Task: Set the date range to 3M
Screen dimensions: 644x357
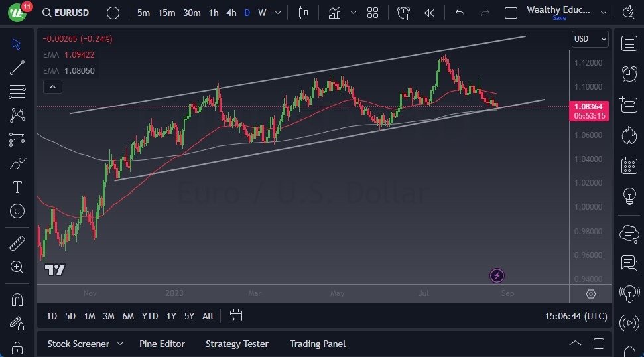Action: coord(109,316)
